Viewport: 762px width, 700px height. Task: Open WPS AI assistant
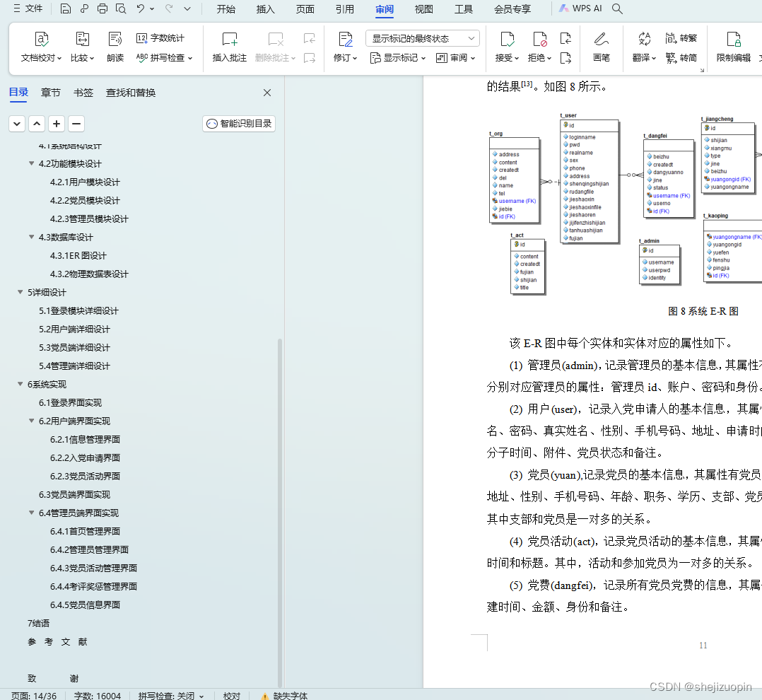coord(580,8)
